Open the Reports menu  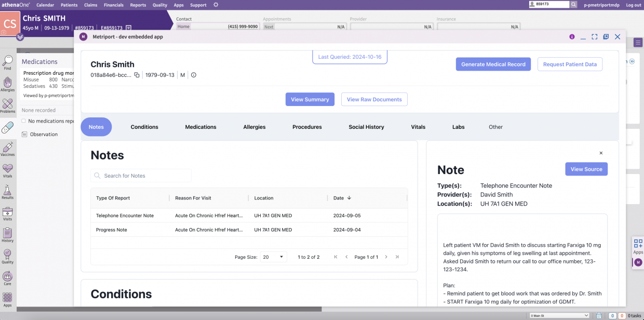click(138, 5)
